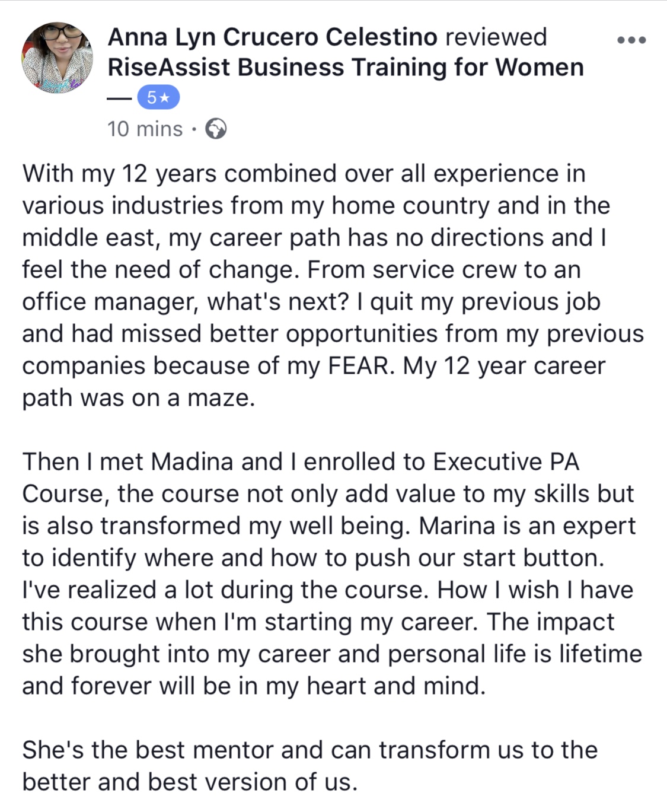Open Anna Lyn's profile picture

pos(57,58)
